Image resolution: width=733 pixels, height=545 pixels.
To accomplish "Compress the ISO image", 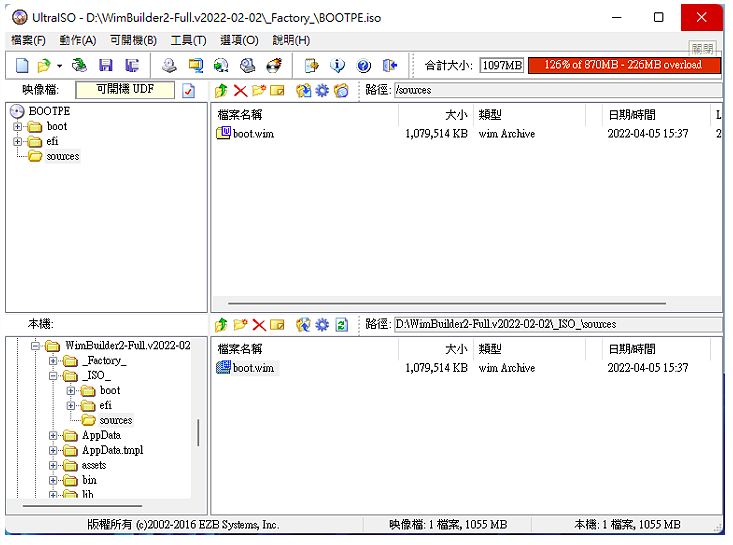I will click(195, 65).
